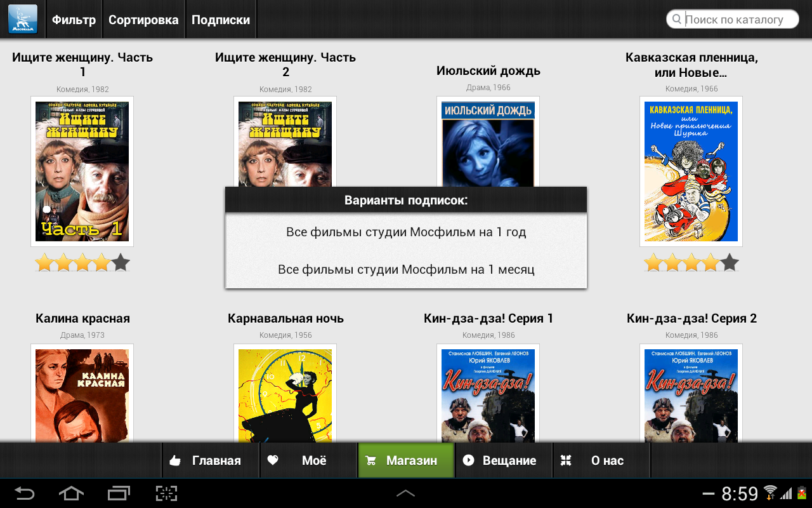Open the Ищите женщину Часть 2 poster
The image size is (812, 508).
click(x=285, y=142)
